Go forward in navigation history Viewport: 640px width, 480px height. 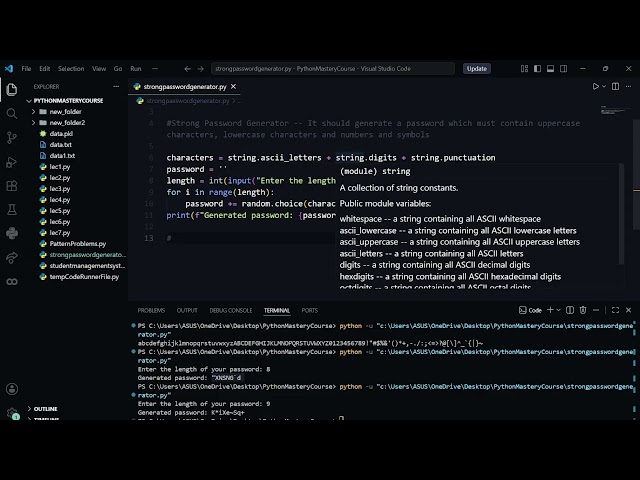(x=200, y=69)
